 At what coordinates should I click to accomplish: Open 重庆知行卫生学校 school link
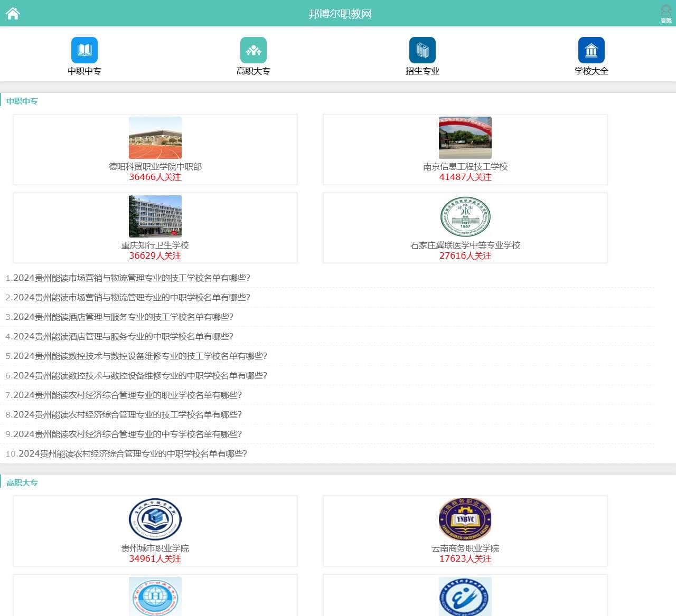point(155,245)
